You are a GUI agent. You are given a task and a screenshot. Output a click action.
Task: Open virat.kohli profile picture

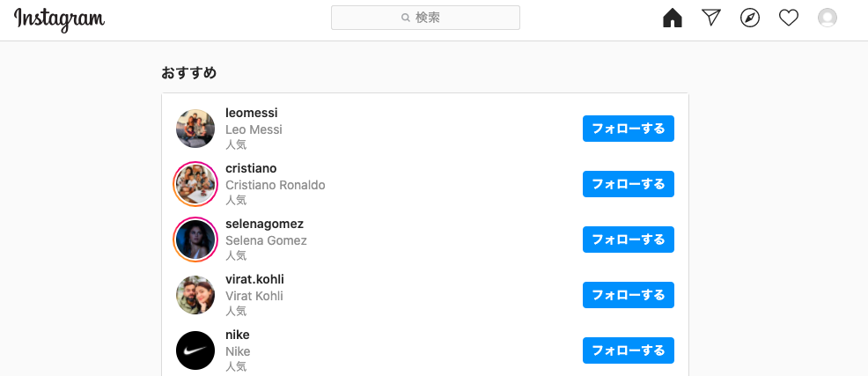click(x=195, y=295)
